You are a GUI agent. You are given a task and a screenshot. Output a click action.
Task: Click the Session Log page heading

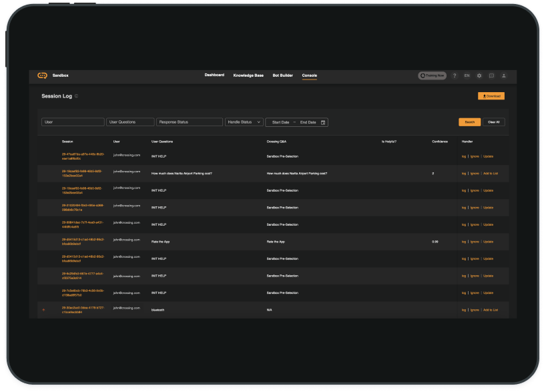click(57, 96)
